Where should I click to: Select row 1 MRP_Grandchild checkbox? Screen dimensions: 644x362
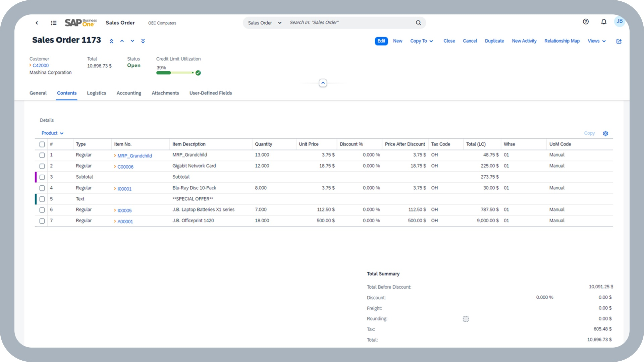42,155
